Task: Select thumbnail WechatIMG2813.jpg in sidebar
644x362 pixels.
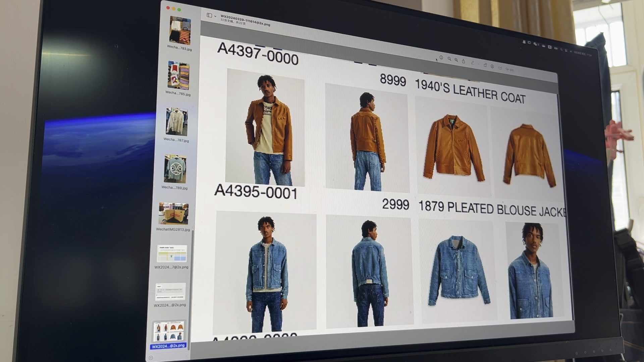Action: 173,214
